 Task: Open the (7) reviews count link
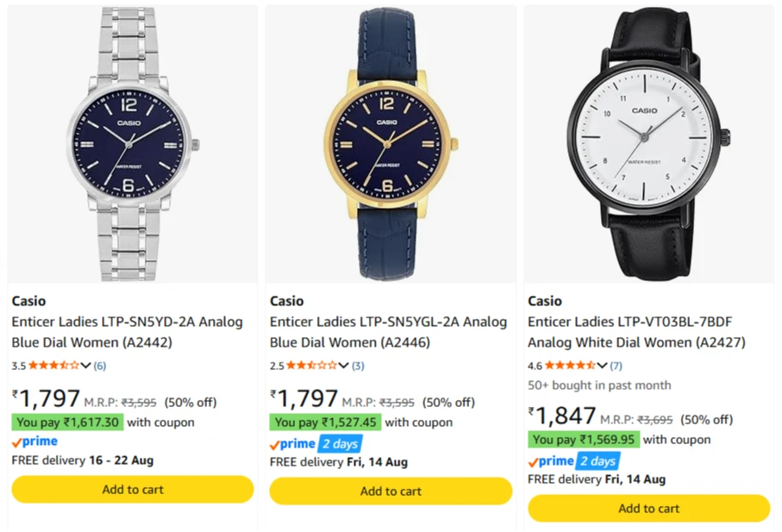pos(616,366)
